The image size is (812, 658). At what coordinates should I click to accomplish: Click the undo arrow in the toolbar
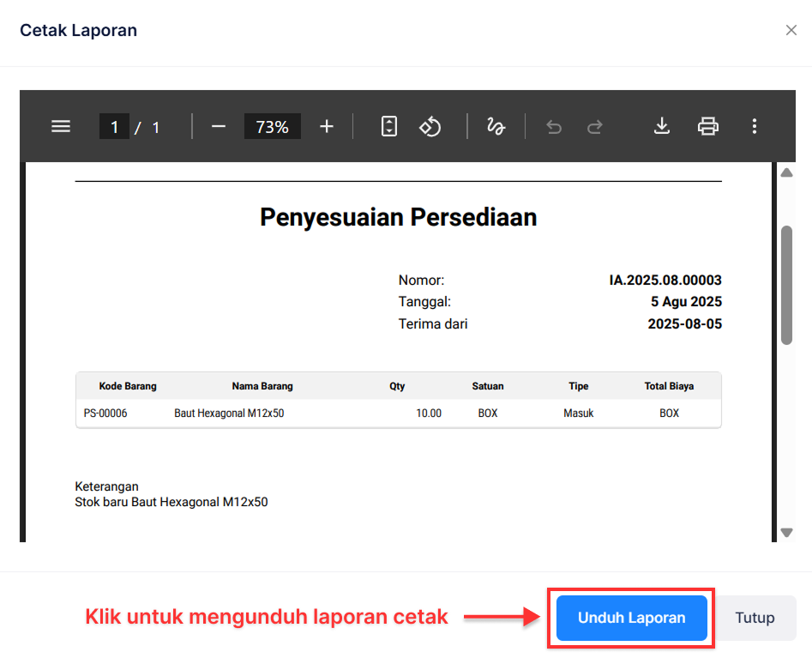(x=553, y=126)
